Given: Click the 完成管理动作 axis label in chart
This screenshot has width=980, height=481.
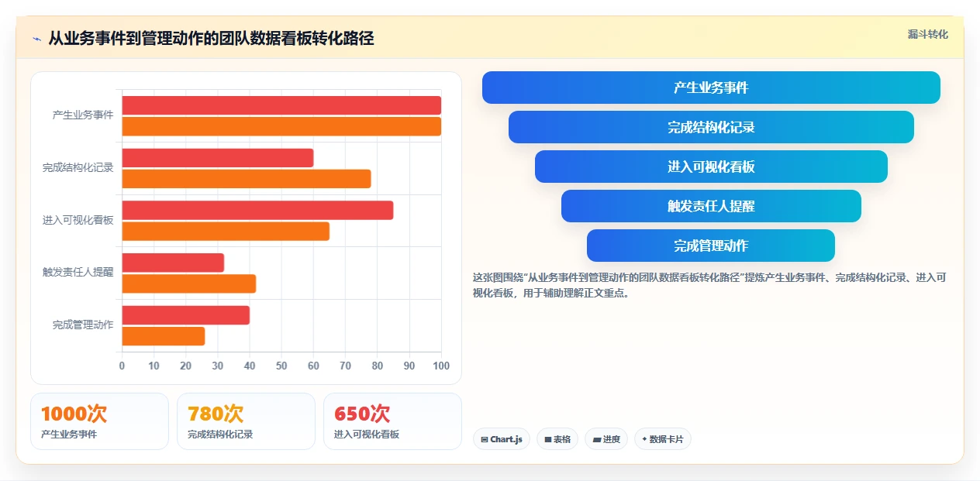Looking at the screenshot, I should coord(83,325).
